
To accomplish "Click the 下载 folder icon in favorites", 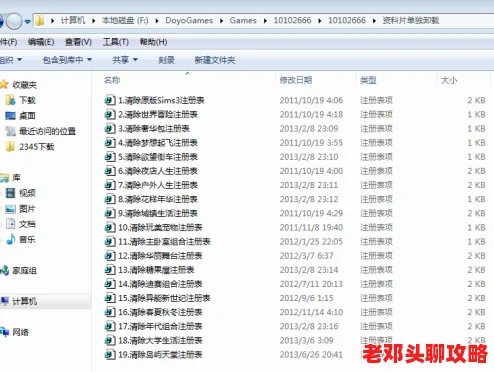I will click(10, 100).
